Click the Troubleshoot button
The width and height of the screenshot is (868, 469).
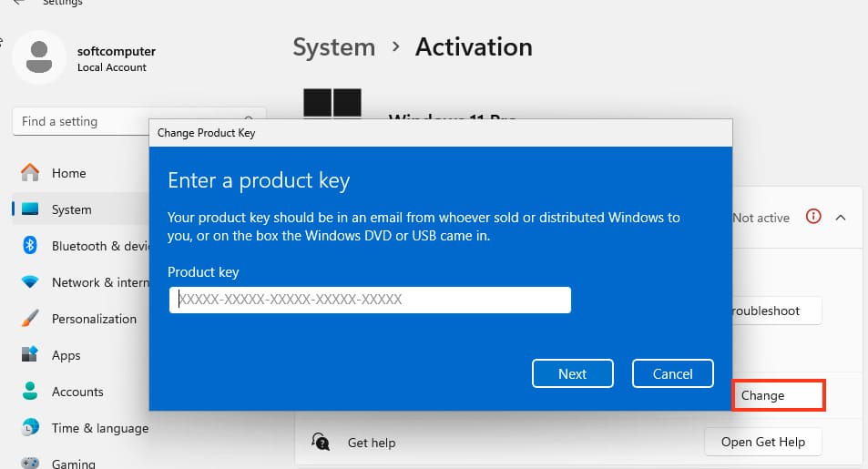pyautogui.click(x=776, y=311)
